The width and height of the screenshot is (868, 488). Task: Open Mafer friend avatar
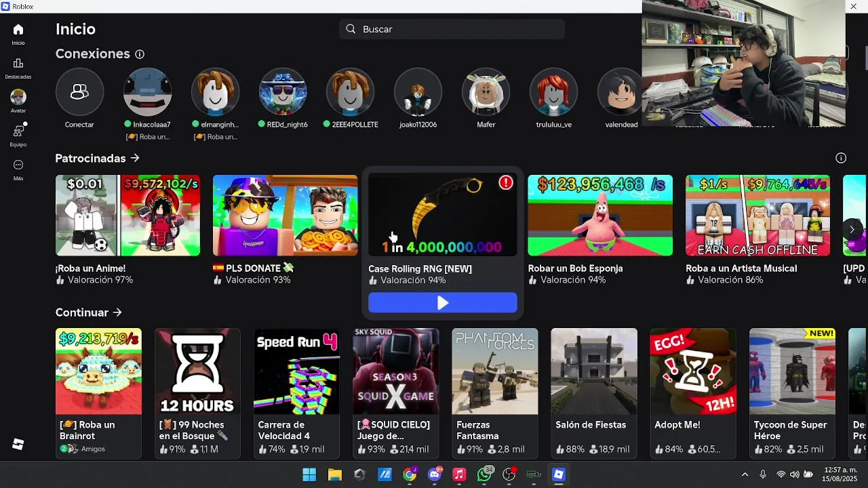[x=486, y=91]
